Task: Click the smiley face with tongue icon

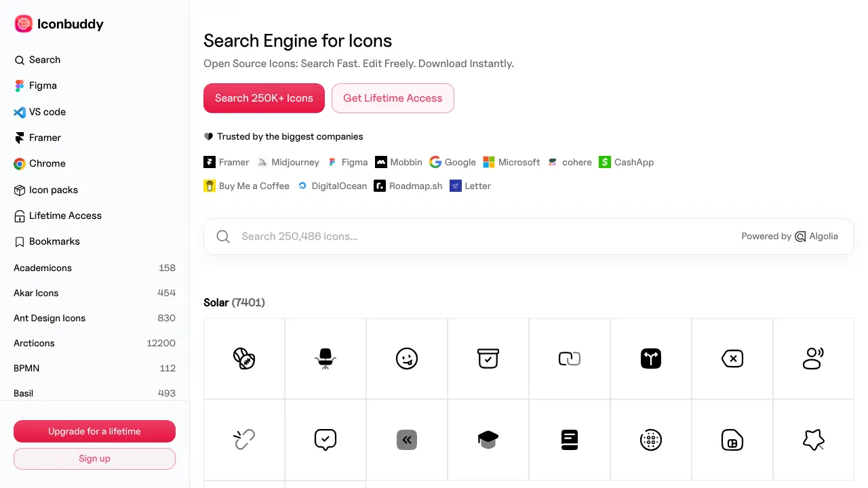Action: click(x=407, y=359)
